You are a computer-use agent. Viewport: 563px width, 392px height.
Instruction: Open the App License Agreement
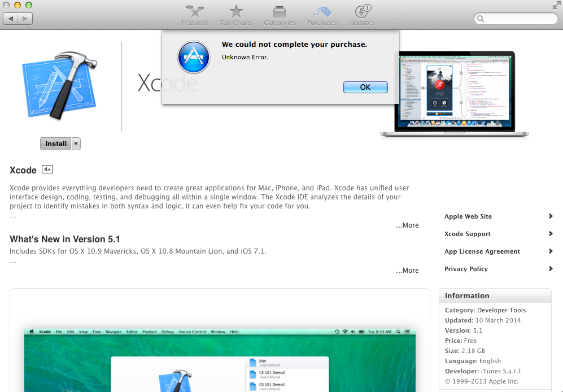tap(482, 251)
